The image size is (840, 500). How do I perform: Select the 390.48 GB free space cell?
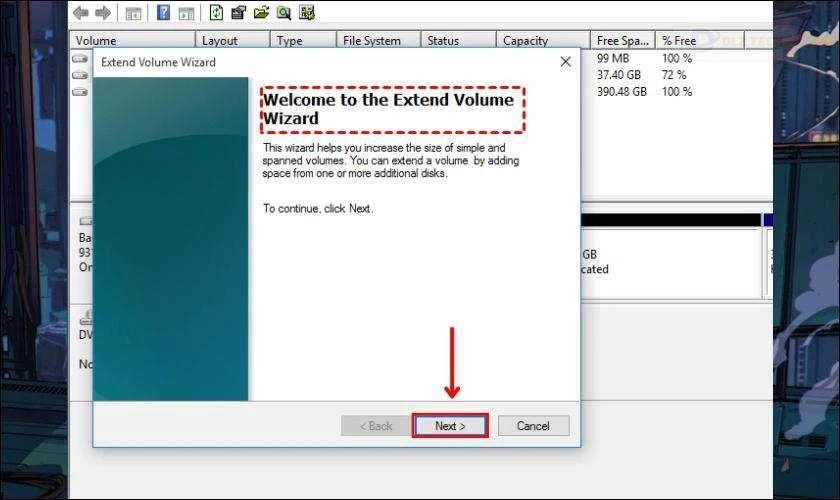pos(621,92)
